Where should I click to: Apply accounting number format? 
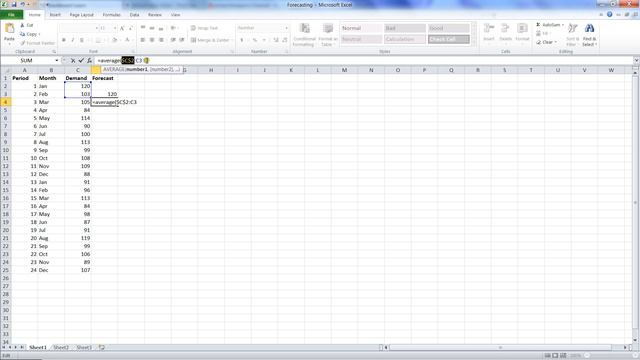[242, 40]
